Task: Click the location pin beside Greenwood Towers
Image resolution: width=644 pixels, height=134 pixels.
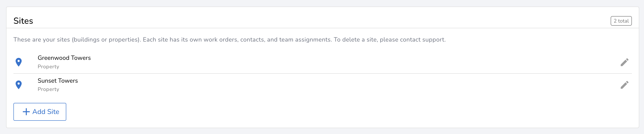Action: [18, 62]
